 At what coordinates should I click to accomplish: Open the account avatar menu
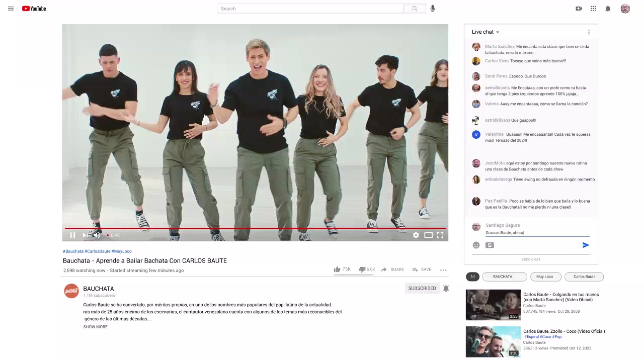(x=625, y=9)
